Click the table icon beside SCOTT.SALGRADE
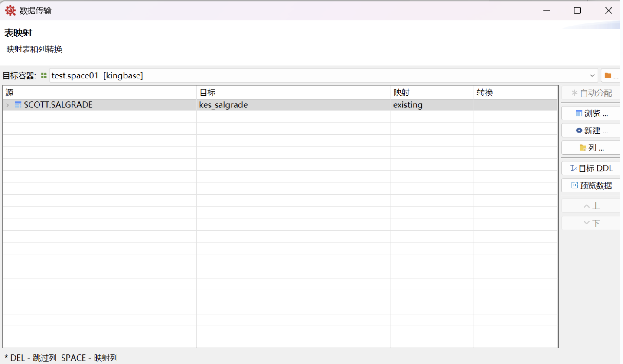Image resolution: width=623 pixels, height=364 pixels. pyautogui.click(x=18, y=105)
